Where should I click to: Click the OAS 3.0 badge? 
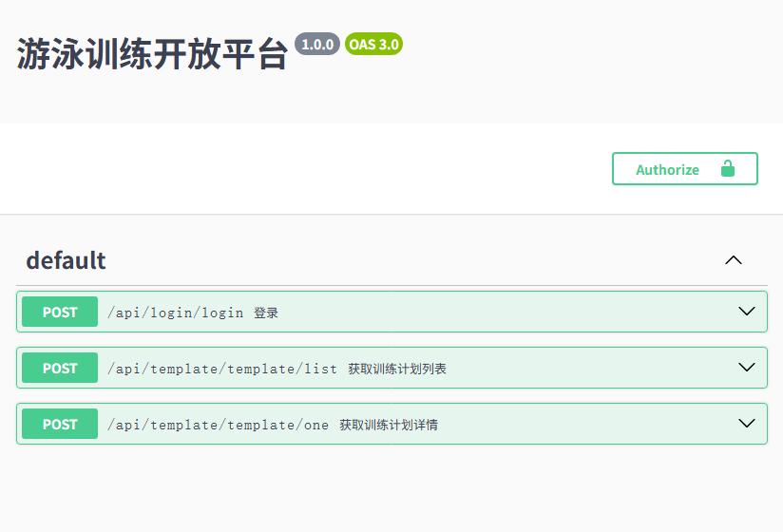373,44
